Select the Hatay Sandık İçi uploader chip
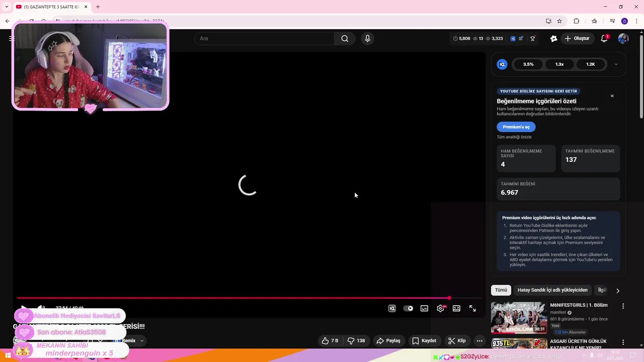 pos(552,290)
